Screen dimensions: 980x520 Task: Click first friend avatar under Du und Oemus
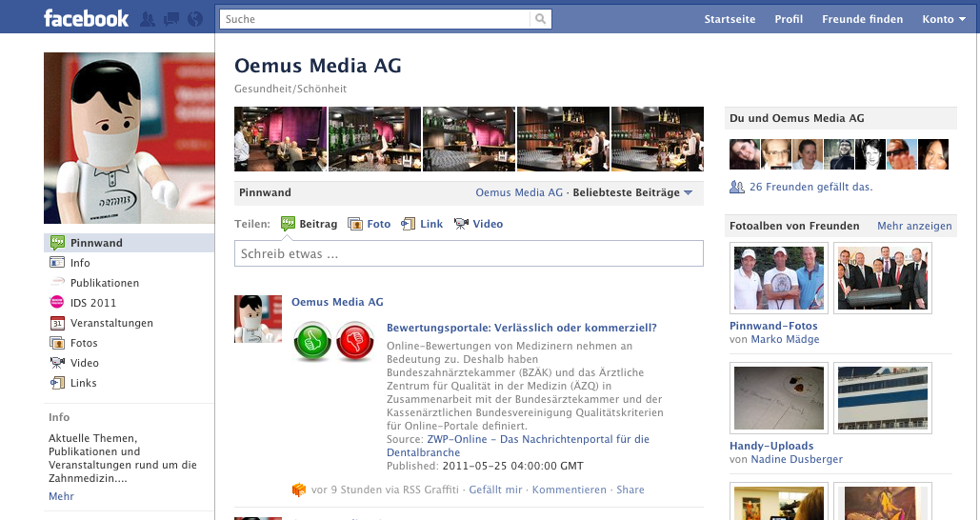[745, 154]
